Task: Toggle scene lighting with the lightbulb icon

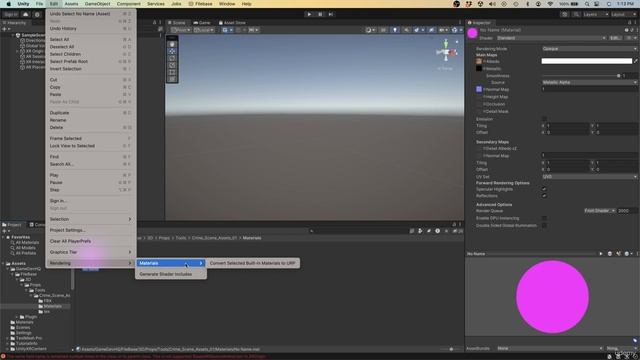Action: (x=395, y=30)
